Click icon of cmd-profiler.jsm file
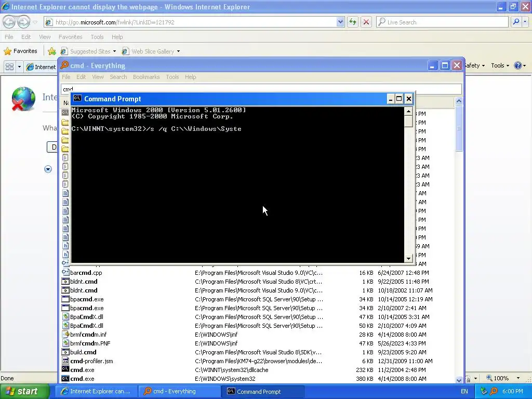532x399 pixels. (65, 361)
